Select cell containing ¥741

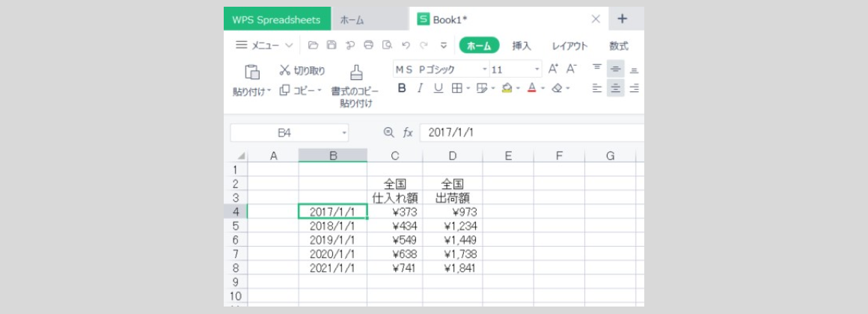[394, 268]
